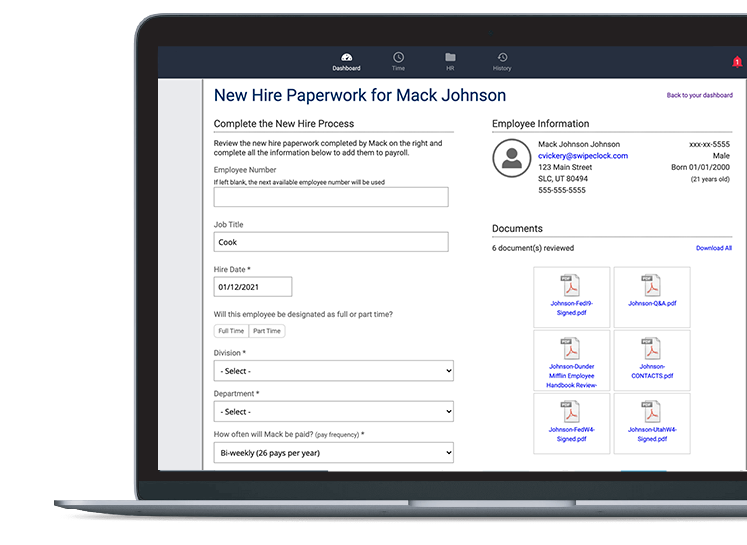
Task: Select the Part Time option
Action: click(267, 331)
